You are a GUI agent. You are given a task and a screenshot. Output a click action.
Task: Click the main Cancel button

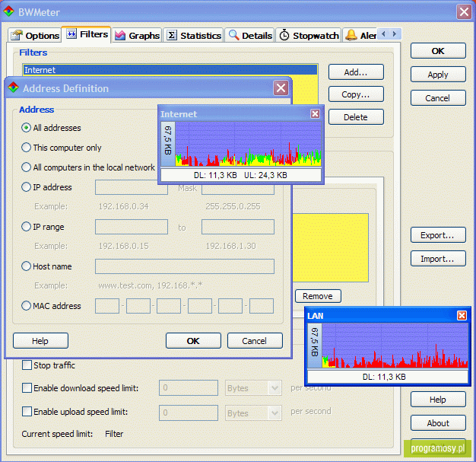(438, 98)
